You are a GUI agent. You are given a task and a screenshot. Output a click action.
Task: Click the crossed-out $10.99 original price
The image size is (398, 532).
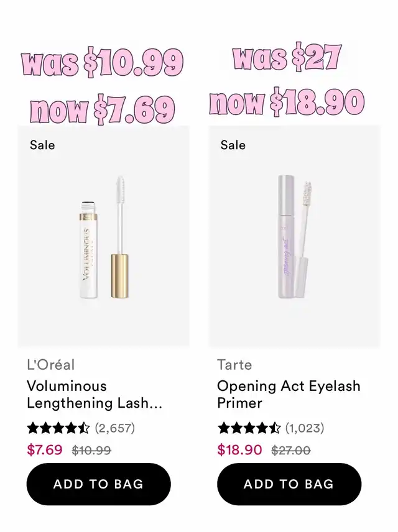point(91,450)
